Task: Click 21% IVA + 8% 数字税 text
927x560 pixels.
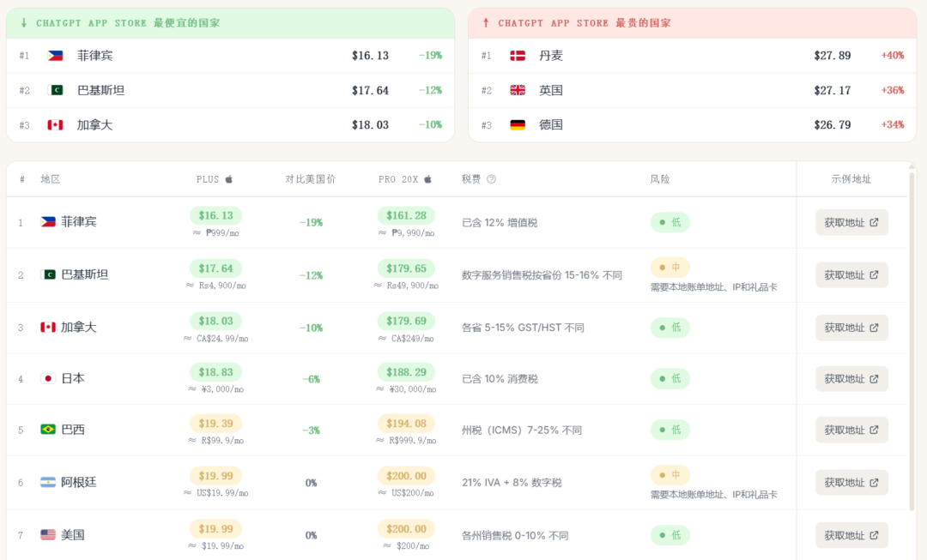Action: click(512, 483)
